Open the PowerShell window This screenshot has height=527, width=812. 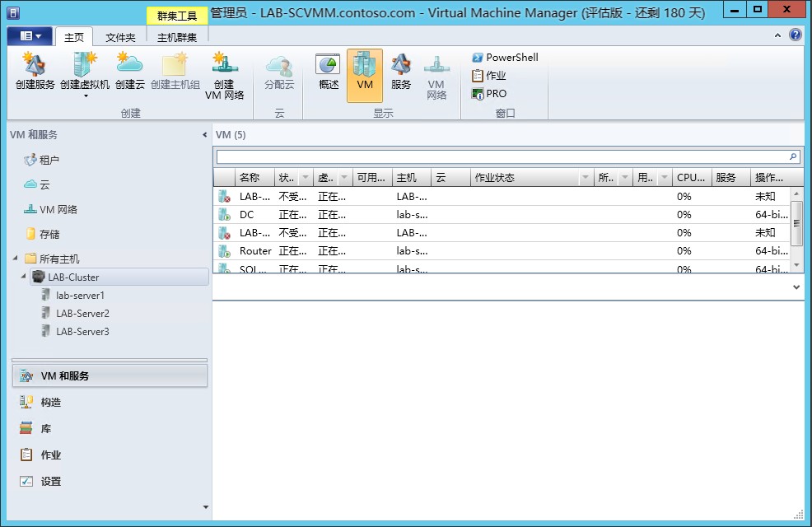(505, 58)
